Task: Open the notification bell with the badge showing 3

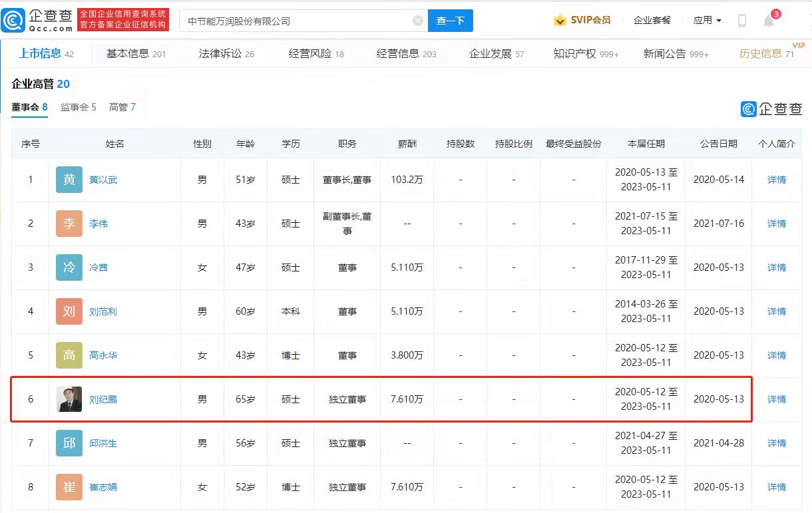Action: point(769,21)
